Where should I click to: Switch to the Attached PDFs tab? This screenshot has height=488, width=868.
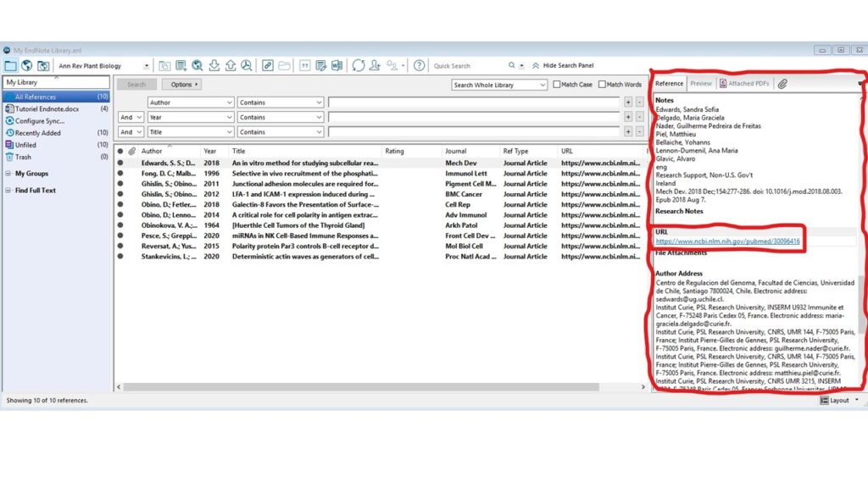pyautogui.click(x=744, y=83)
